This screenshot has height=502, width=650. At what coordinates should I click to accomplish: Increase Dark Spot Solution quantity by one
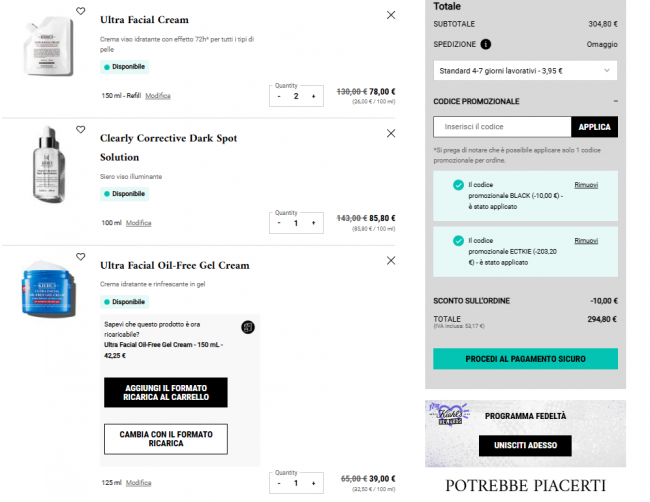[x=314, y=223]
